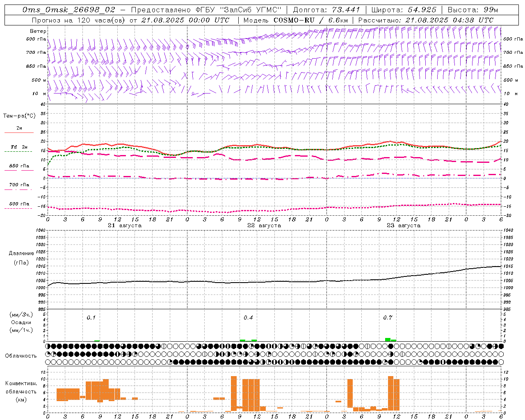This screenshot has height=420, width=525.
Task: Click the "23 августа" date label
Action: 404,226
